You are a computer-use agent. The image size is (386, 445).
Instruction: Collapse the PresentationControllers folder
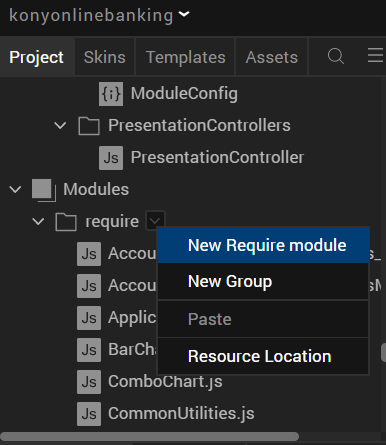coord(60,126)
